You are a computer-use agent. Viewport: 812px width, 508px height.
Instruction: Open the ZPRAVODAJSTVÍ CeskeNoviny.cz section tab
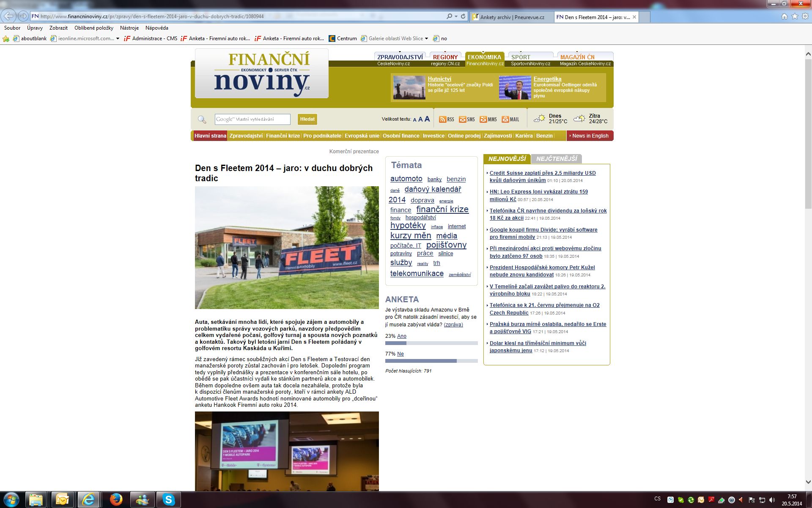coord(400,59)
